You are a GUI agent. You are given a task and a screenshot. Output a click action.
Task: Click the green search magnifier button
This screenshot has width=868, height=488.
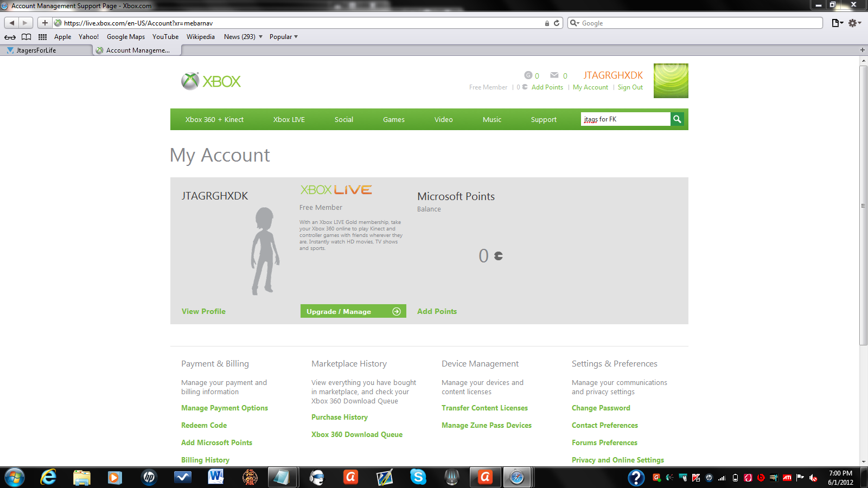click(x=677, y=119)
